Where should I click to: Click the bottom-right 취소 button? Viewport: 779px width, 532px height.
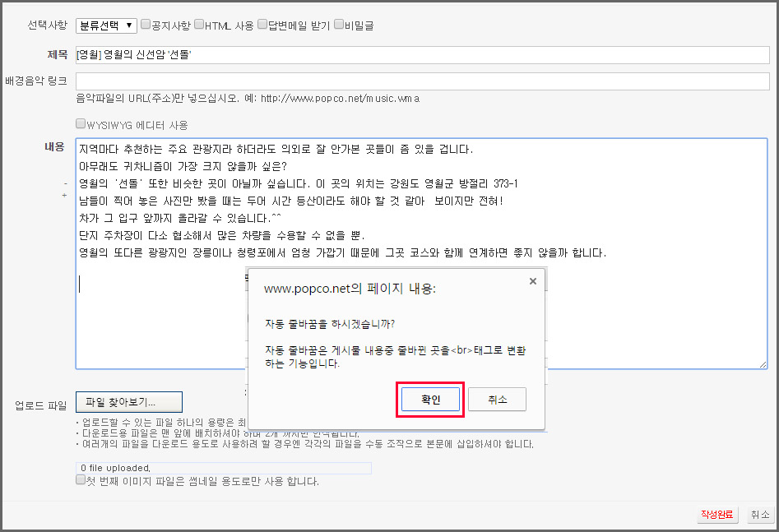click(759, 515)
